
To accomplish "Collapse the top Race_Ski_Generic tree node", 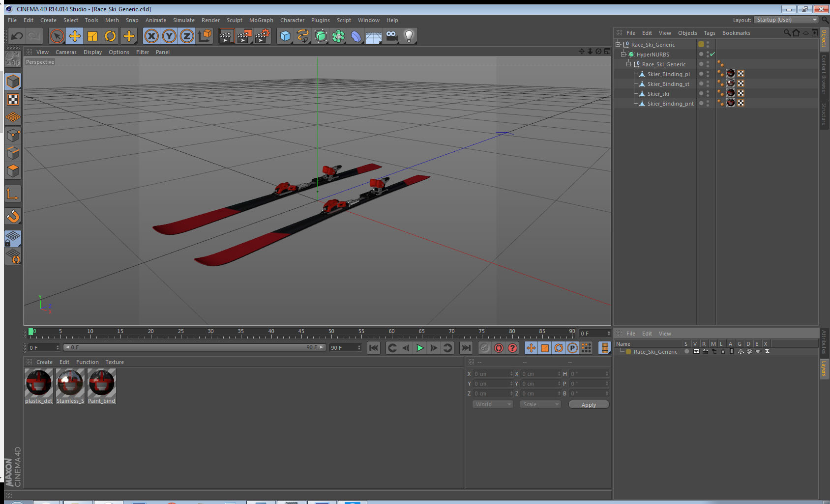I will pos(618,44).
